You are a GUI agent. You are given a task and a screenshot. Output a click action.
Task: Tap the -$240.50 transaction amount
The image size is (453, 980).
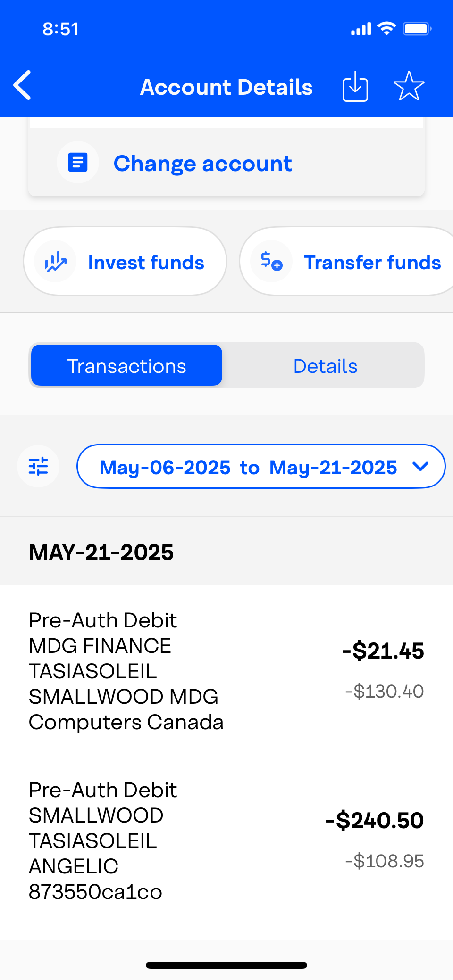(375, 821)
